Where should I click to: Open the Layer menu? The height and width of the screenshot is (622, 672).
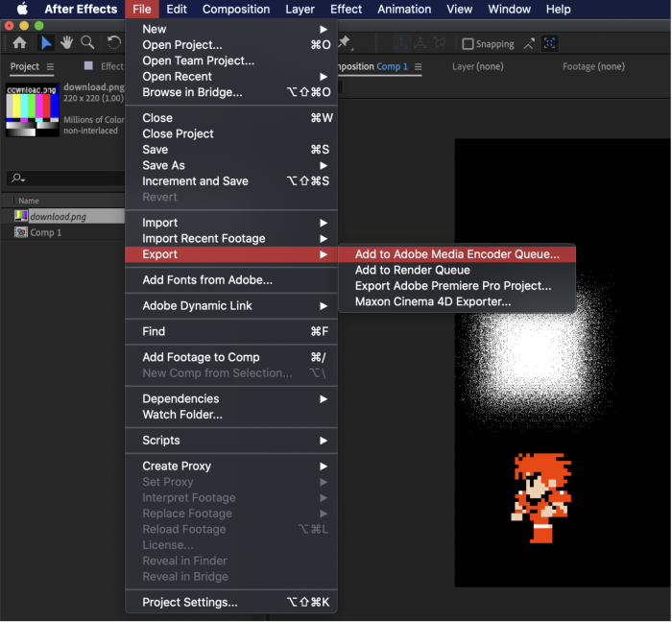tap(300, 9)
